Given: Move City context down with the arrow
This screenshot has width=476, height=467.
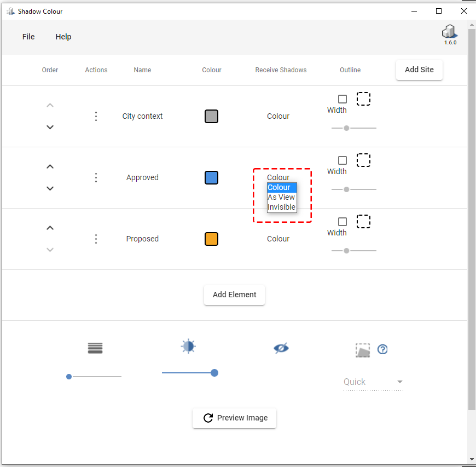Looking at the screenshot, I should click(50, 127).
